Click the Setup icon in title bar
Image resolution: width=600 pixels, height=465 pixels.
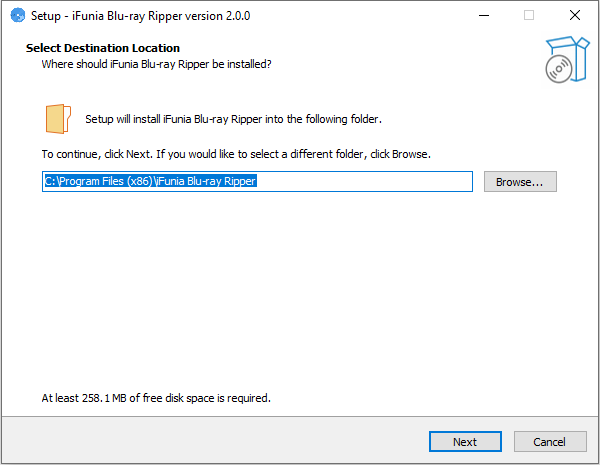coord(16,15)
